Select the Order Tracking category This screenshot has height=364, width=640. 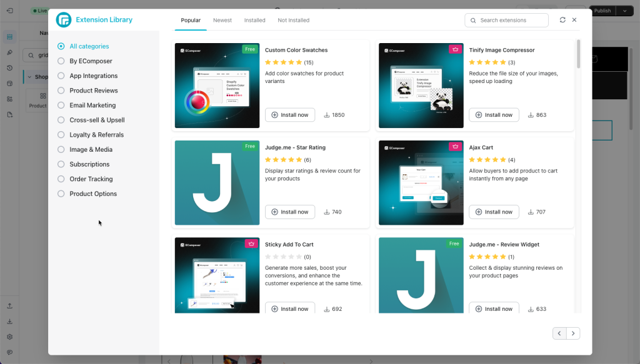click(x=85, y=179)
